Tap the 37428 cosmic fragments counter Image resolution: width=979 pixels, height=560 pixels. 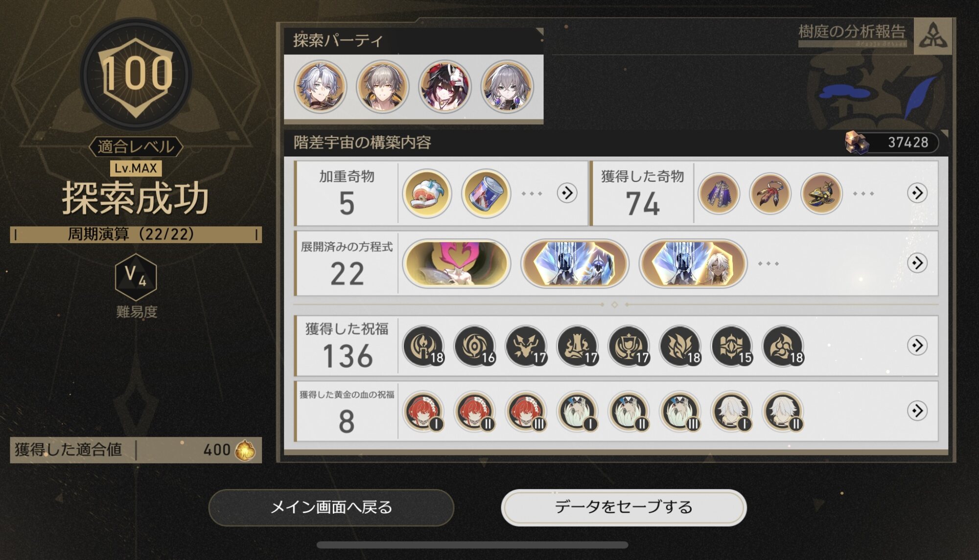pyautogui.click(x=892, y=142)
